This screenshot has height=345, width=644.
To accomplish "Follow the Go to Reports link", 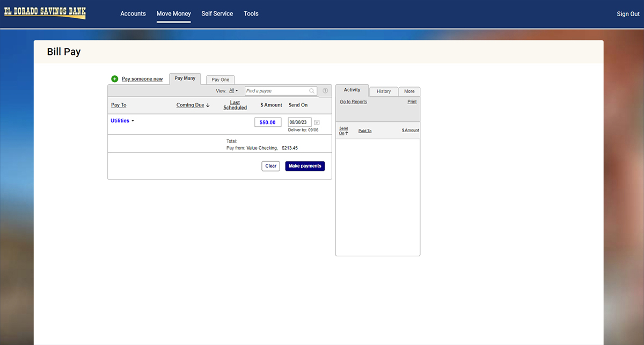I will [x=353, y=102].
